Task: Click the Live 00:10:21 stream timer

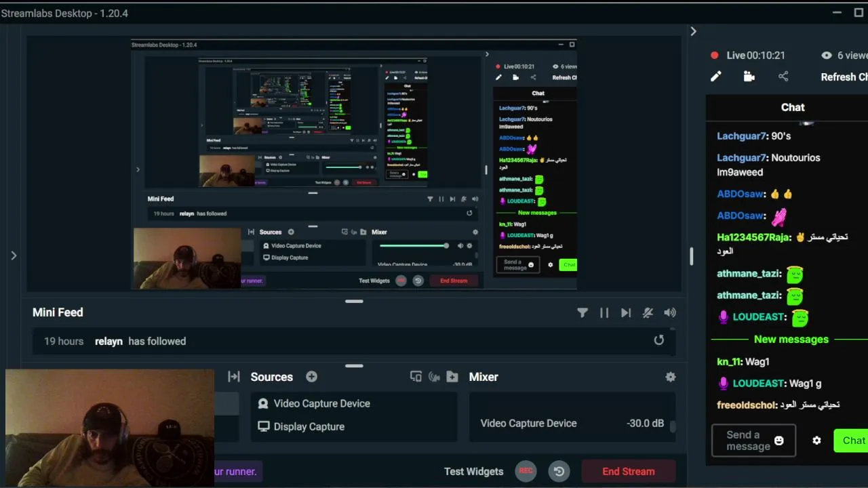Action: click(x=755, y=56)
